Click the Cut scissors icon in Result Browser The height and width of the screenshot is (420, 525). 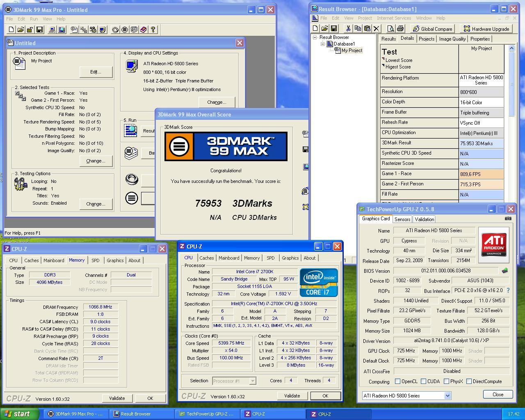point(348,29)
